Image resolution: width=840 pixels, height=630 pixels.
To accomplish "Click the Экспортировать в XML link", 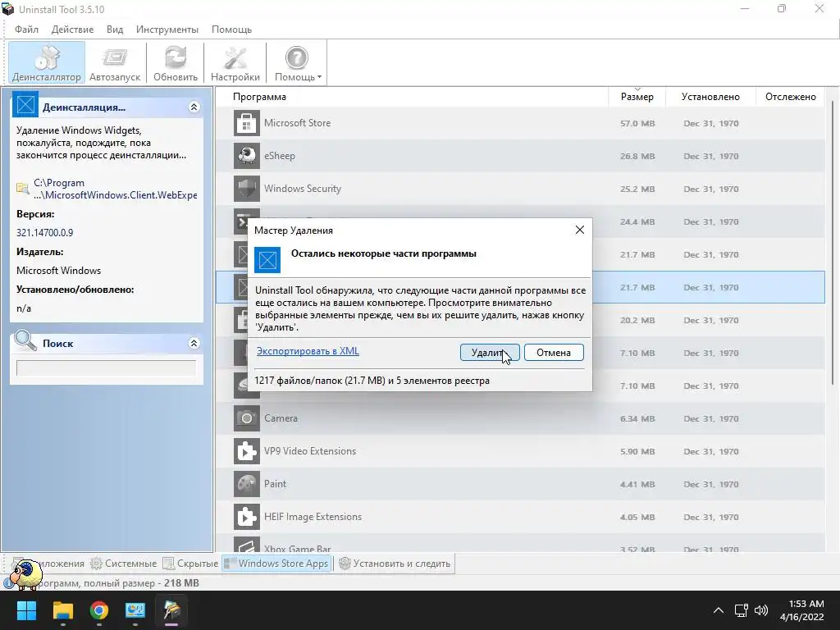I will click(x=308, y=351).
